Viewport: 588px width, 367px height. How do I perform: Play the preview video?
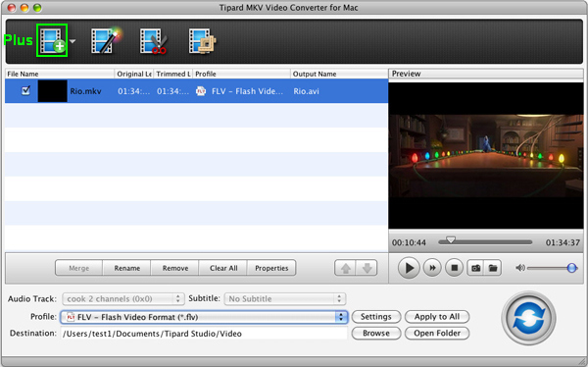(x=409, y=268)
